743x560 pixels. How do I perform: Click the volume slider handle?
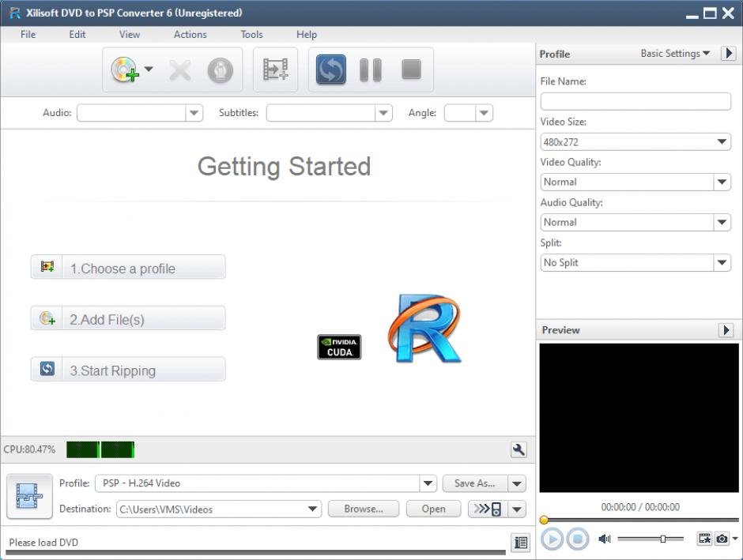tap(663, 539)
